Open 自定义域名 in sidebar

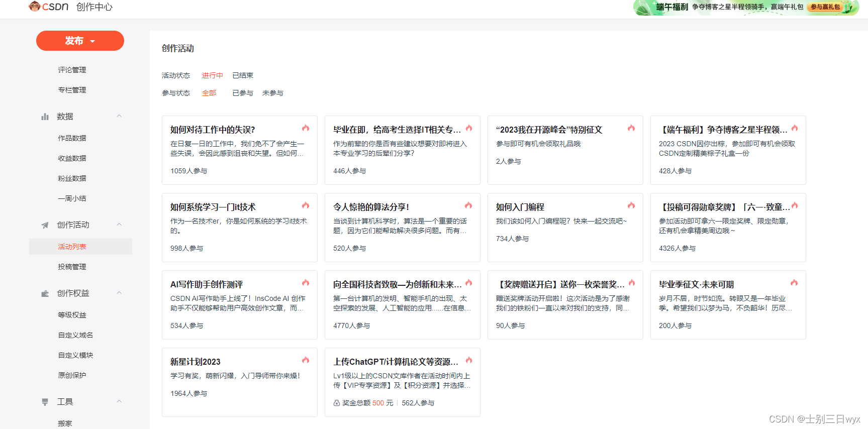click(x=75, y=335)
